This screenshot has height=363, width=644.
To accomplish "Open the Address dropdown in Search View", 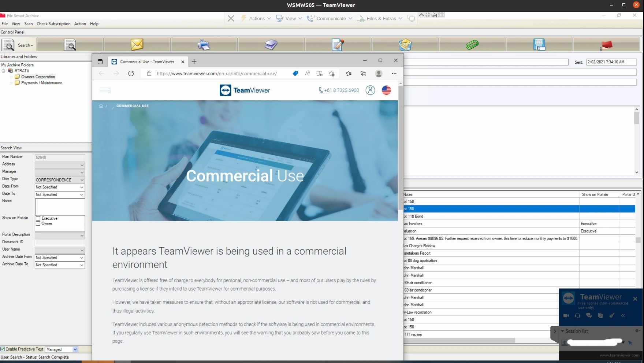I will coord(82,165).
